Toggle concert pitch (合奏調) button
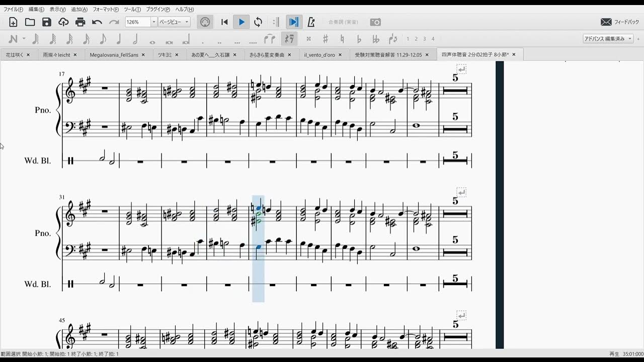 tap(344, 22)
